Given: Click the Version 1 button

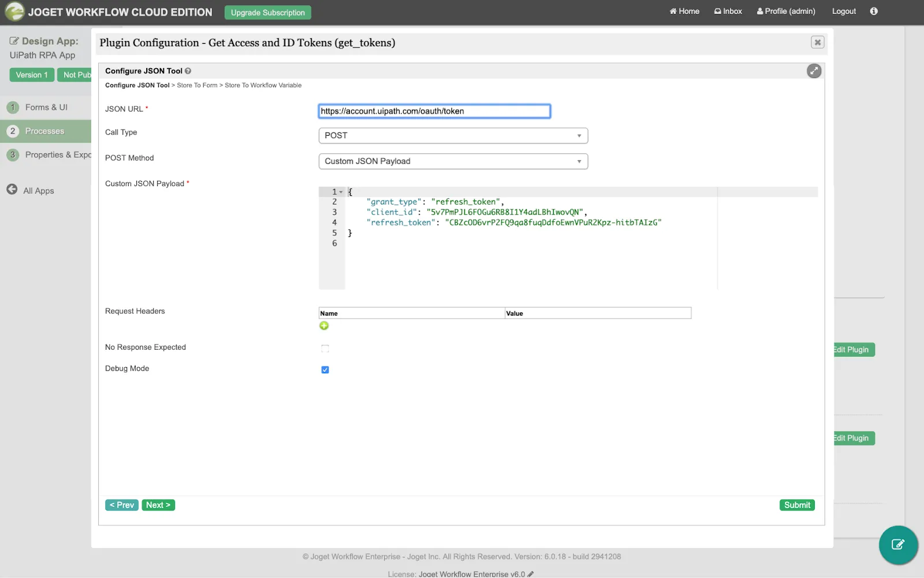Looking at the screenshot, I should [x=32, y=75].
